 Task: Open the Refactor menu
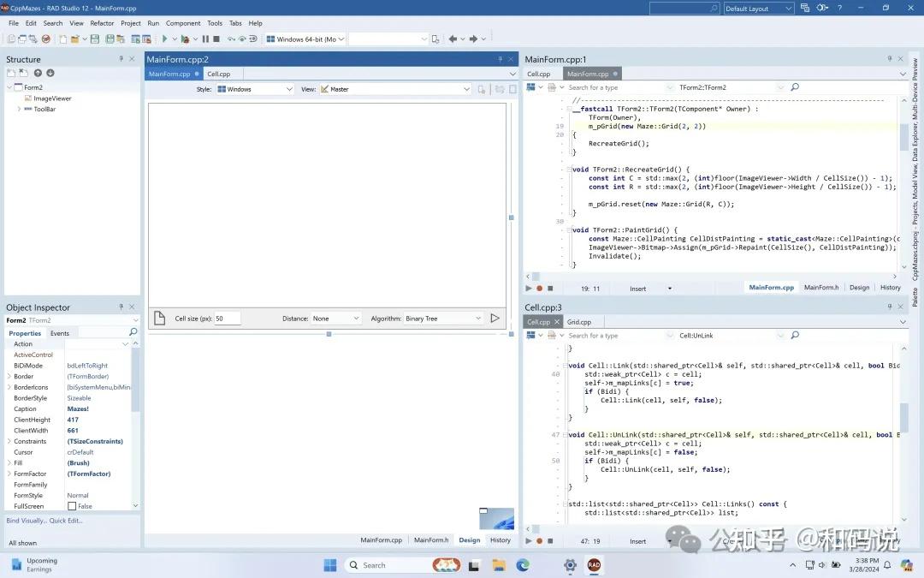point(102,23)
